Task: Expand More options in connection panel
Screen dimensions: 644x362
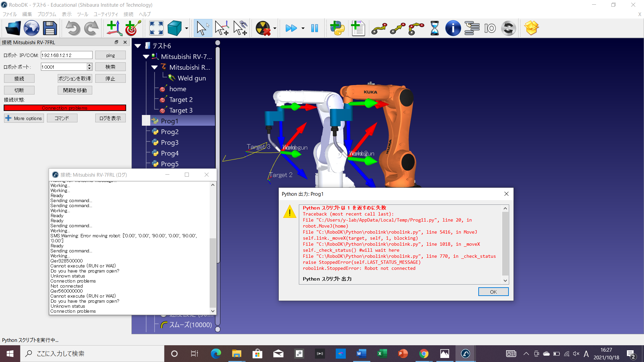Action: [24, 118]
